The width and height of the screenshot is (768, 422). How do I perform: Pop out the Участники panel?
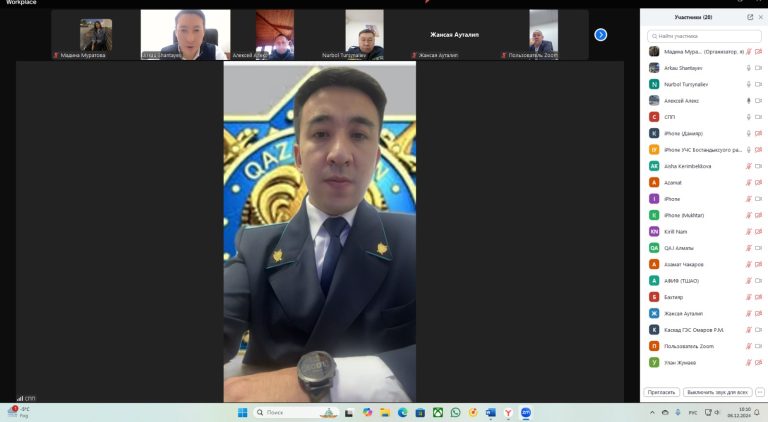click(x=750, y=17)
